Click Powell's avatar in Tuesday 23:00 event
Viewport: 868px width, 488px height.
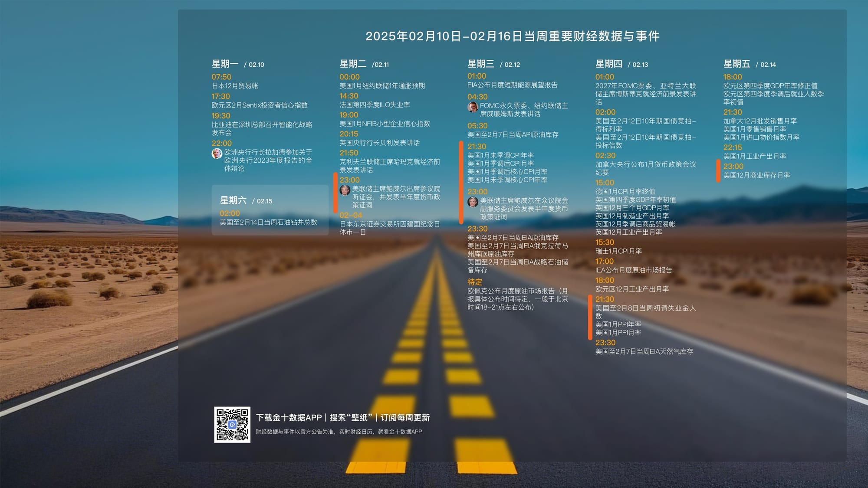(345, 190)
